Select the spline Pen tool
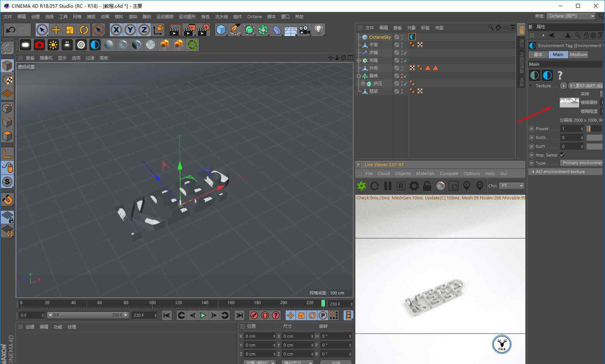This screenshot has height=364, width=605. click(235, 30)
